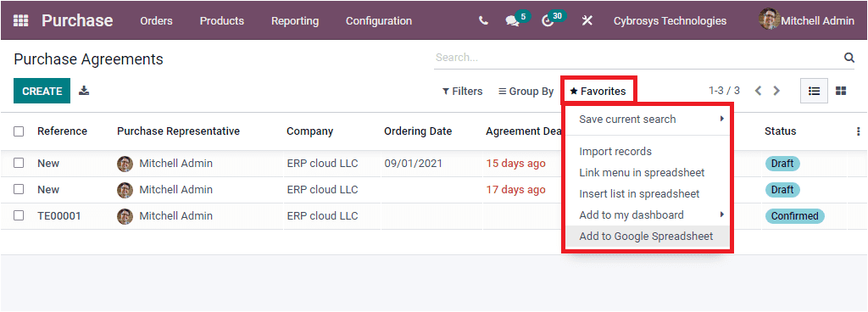Go to previous page arrow
This screenshot has width=868, height=312.
point(759,91)
